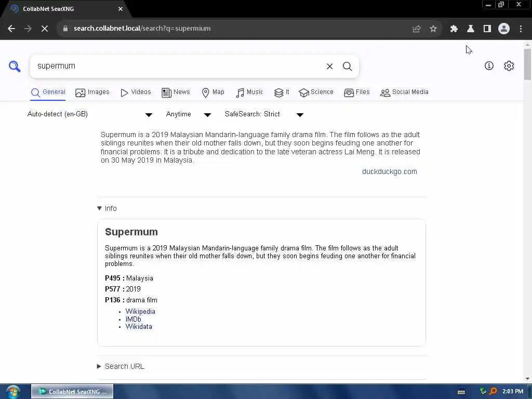Click the P136 : drama film row
The height and width of the screenshot is (399, 532).
pyautogui.click(x=131, y=300)
